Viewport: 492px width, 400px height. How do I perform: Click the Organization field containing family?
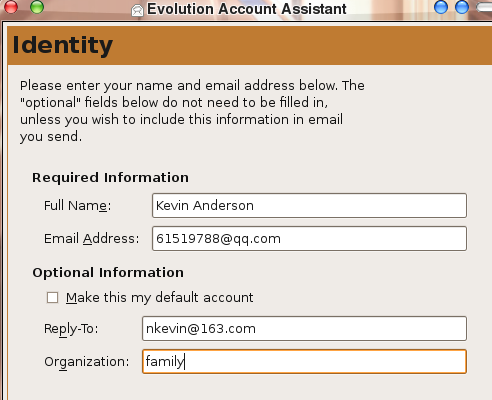tap(304, 361)
